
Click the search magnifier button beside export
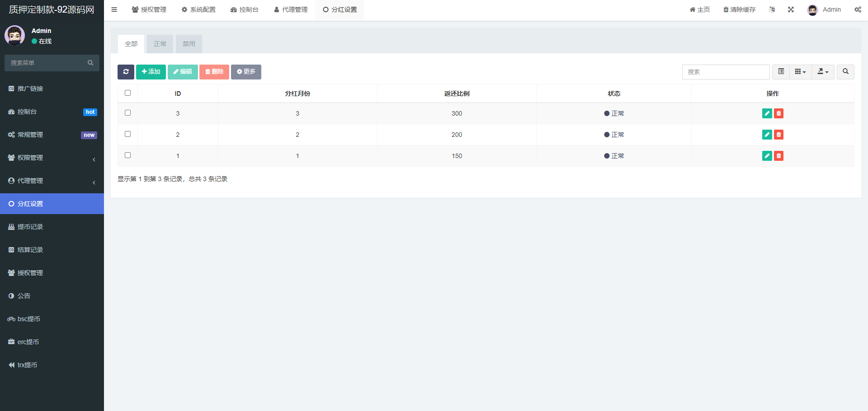point(845,72)
